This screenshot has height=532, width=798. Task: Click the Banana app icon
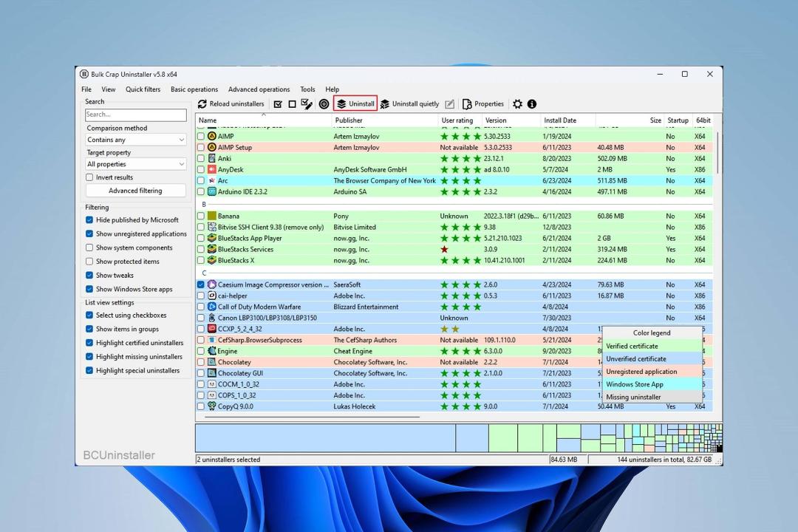[212, 216]
